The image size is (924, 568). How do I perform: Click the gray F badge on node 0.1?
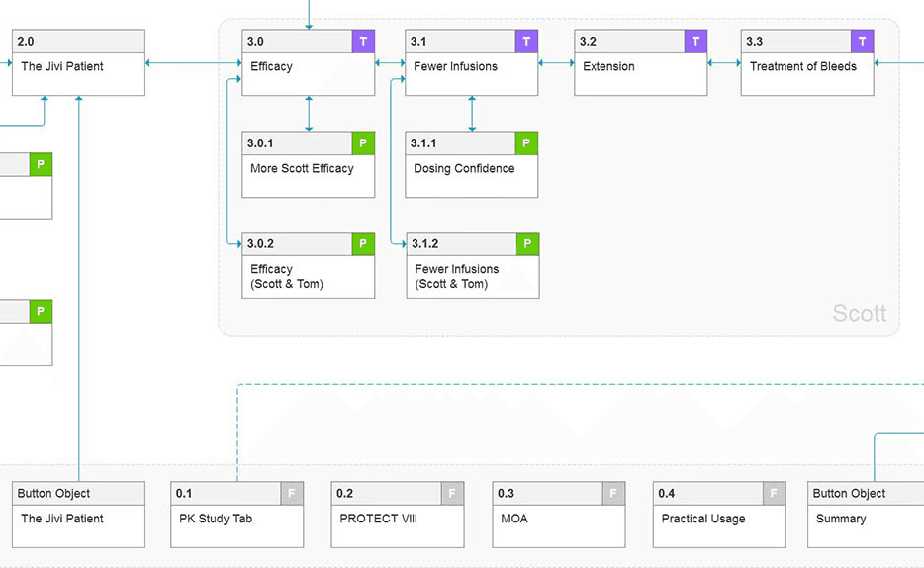point(292,493)
